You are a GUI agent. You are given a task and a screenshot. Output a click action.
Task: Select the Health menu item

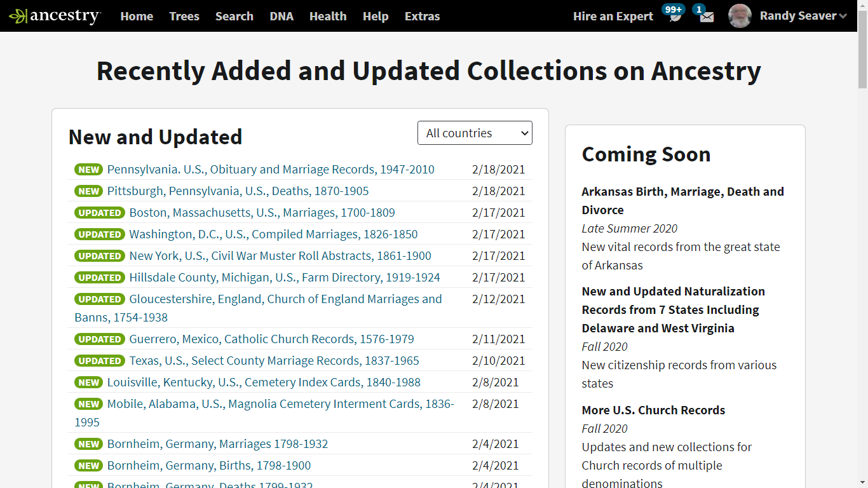[x=328, y=17]
